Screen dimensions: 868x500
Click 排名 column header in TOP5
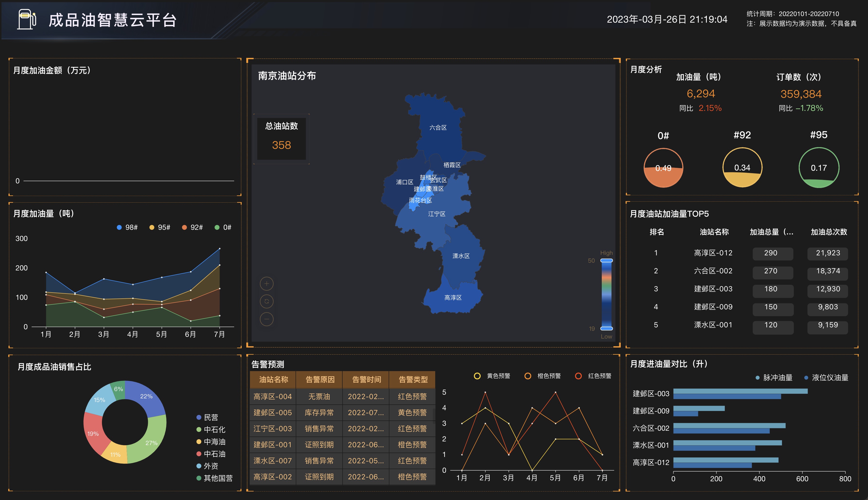pyautogui.click(x=656, y=232)
